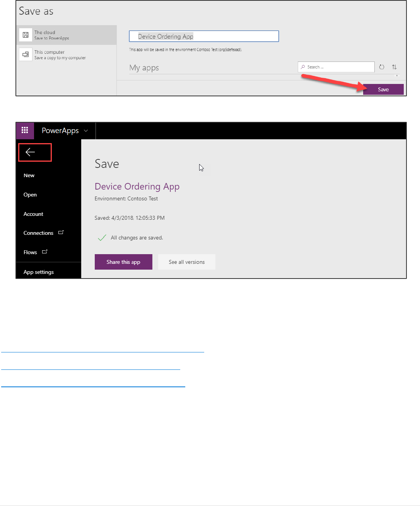Image resolution: width=420 pixels, height=506 pixels.
Task: Click the Saved timestamp text
Action: click(130, 218)
